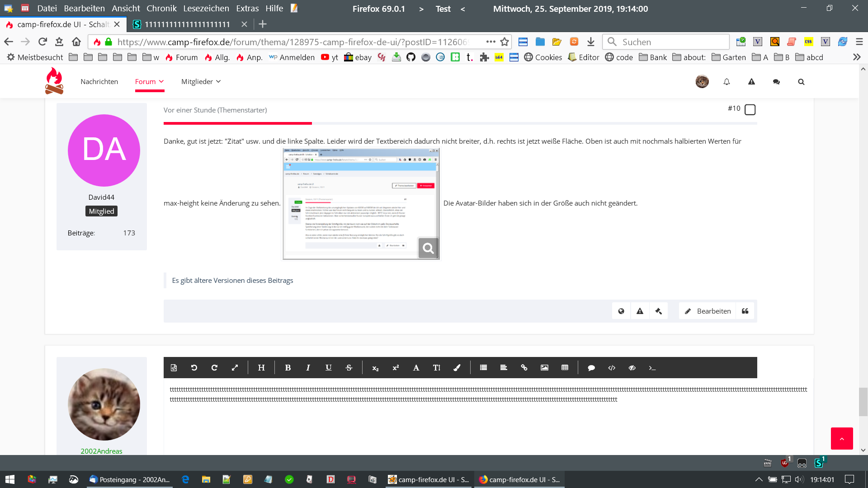Open the Lesezeichen menu
Screen dimensions: 868x488
tap(206, 9)
